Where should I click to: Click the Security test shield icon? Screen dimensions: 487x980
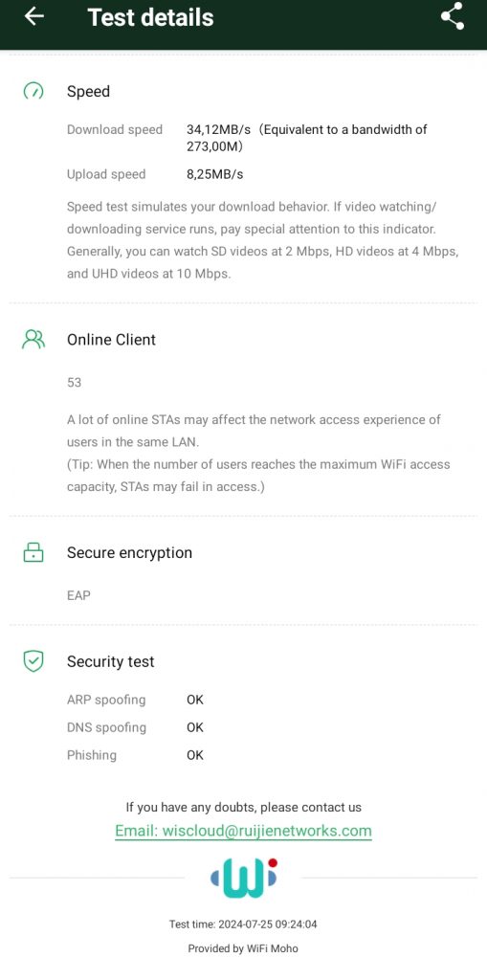[x=33, y=661]
